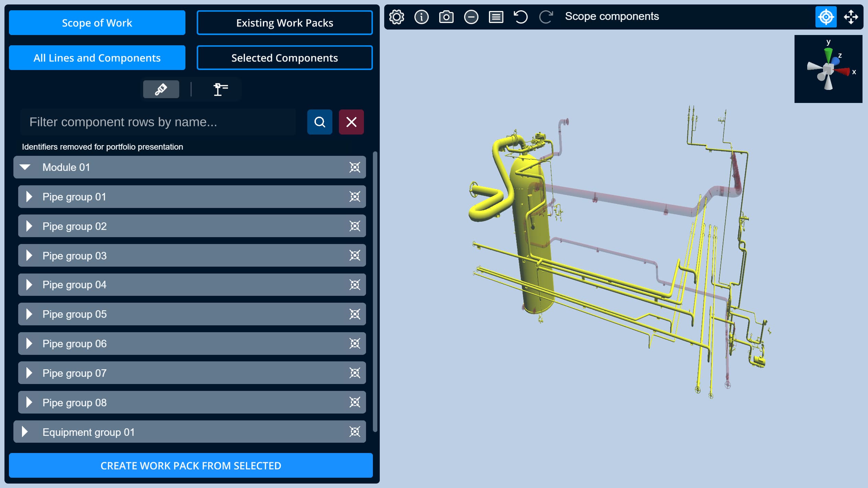Focus on Equipment group 01 in viewer
This screenshot has width=868, height=488.
[355, 432]
